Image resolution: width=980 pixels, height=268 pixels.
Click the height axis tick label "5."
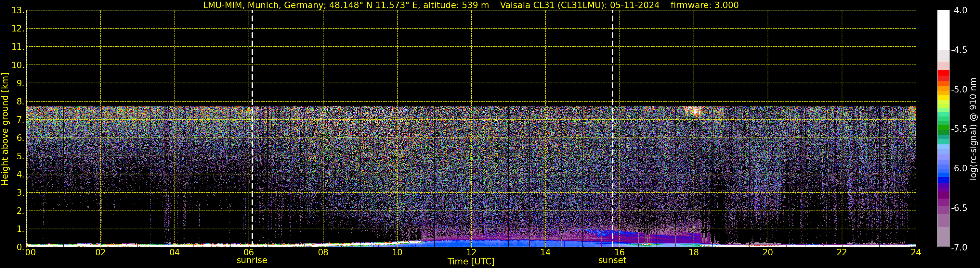point(20,156)
